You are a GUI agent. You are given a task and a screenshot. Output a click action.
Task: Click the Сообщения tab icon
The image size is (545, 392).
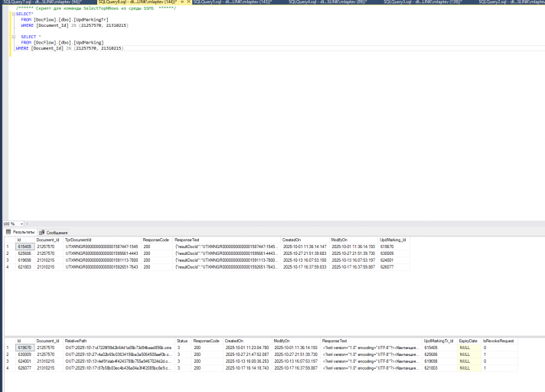coord(41,233)
